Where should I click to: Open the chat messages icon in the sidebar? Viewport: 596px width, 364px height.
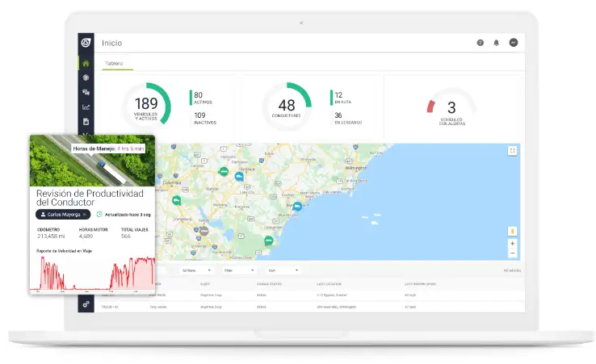click(86, 92)
